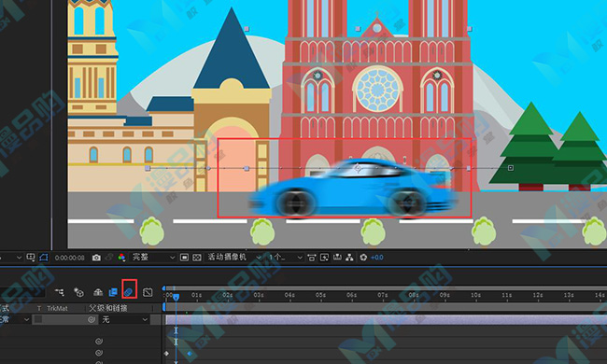Screen dimensions: 607x364
Task: Click the TrkMat column header
Action: (57, 308)
